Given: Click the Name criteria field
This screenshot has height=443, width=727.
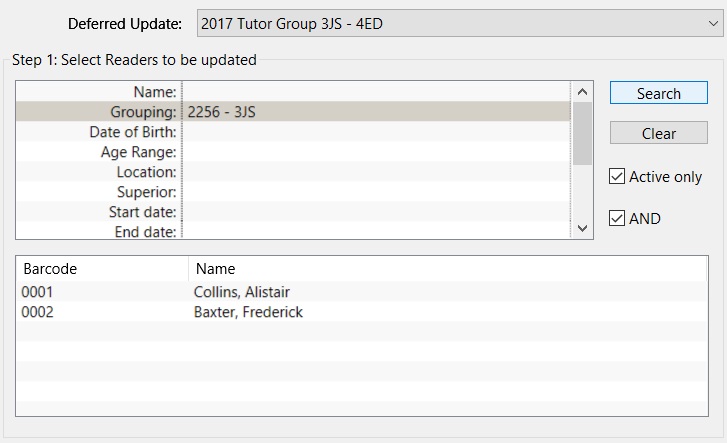Looking at the screenshot, I should click(376, 91).
